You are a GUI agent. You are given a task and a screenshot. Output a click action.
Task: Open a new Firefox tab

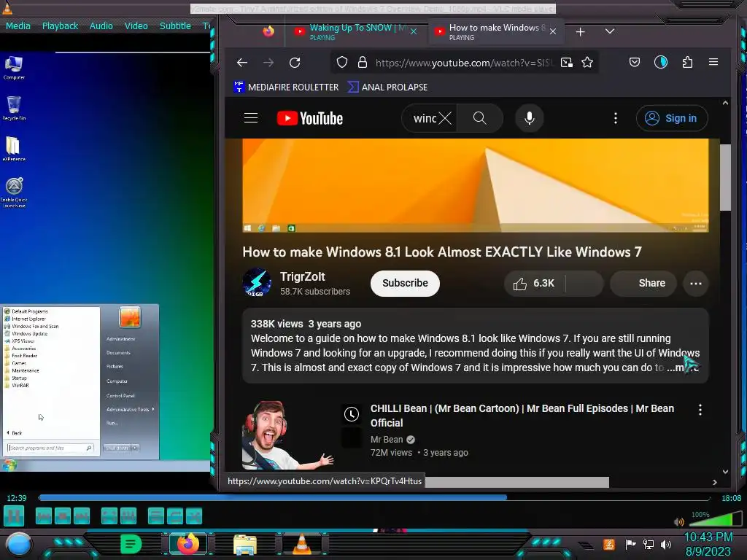[580, 32]
